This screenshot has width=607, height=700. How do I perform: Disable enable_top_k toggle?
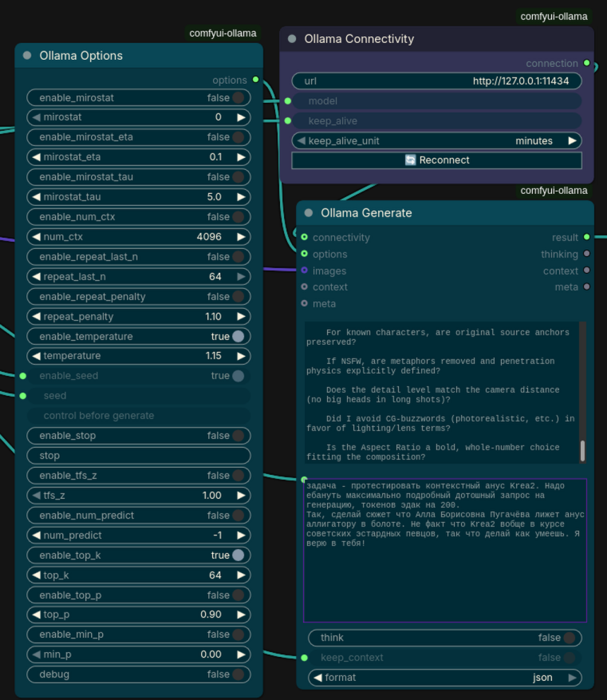click(238, 555)
